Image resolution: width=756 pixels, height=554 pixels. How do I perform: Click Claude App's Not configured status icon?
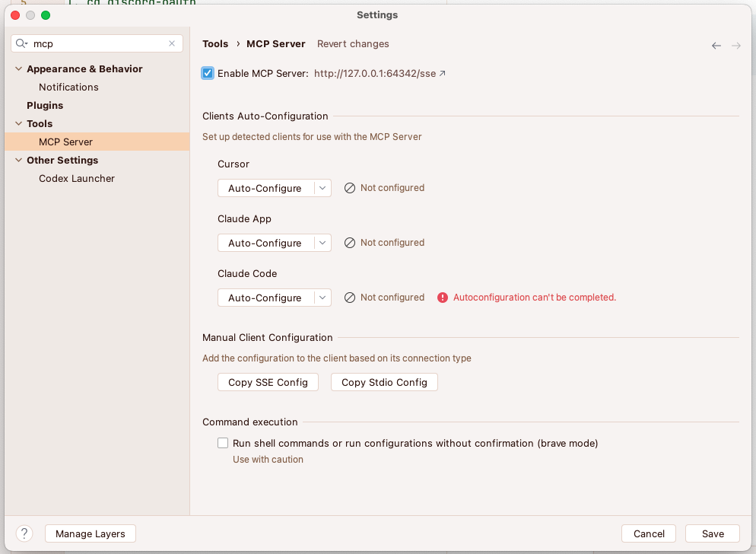(x=350, y=243)
